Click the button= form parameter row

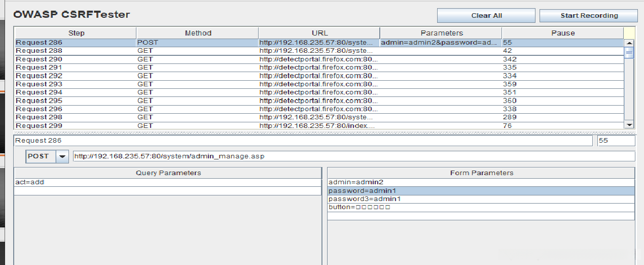481,207
